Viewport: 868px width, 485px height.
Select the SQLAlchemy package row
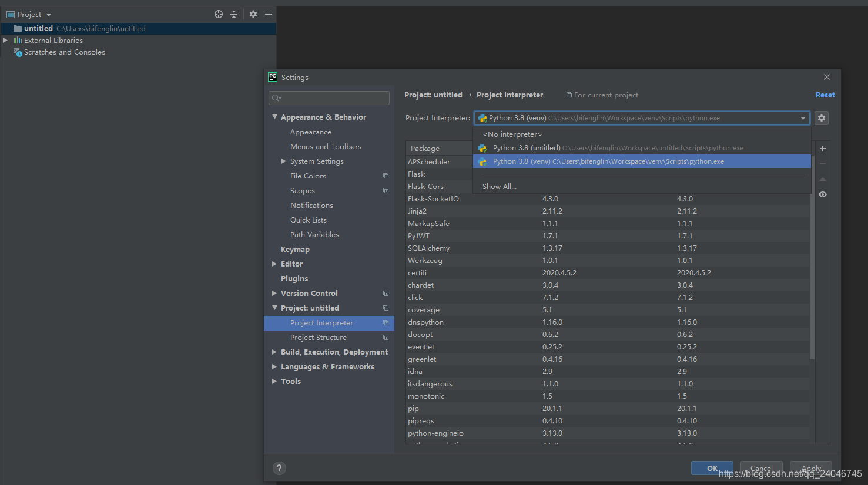click(608, 248)
